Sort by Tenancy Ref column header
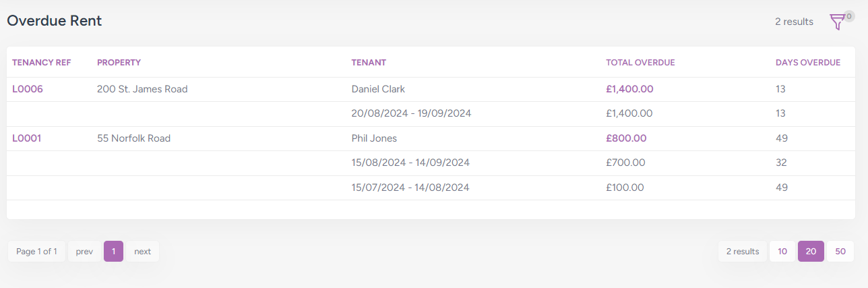 42,63
